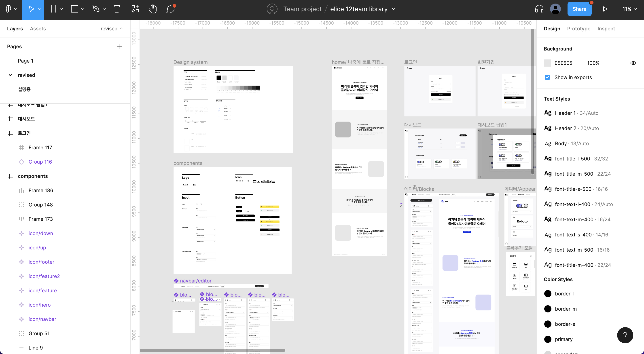Select the Text tool
This screenshot has height=354, width=644.
coord(117,9)
